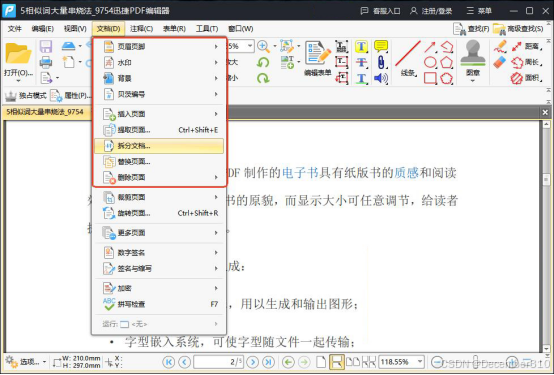Enable two-page continuous layout

click(x=369, y=362)
